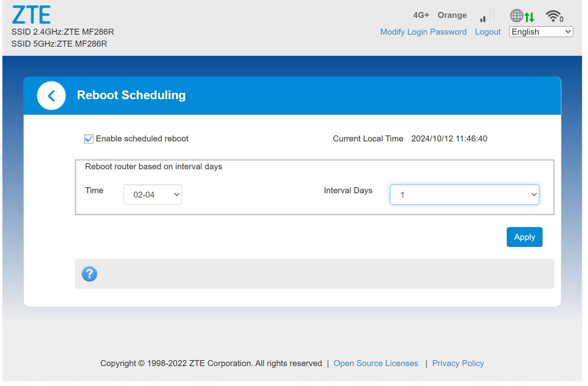This screenshot has height=386, width=588.
Task: Click Reboot router based on interval days text
Action: (x=154, y=167)
